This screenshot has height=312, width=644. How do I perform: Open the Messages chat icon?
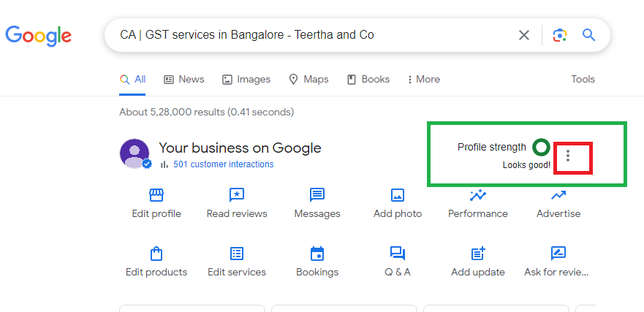click(x=317, y=195)
